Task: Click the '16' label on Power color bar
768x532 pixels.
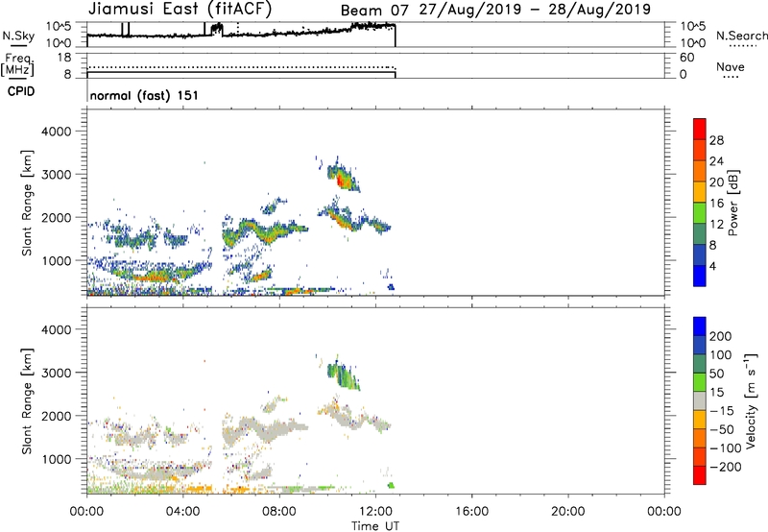Action: click(716, 204)
